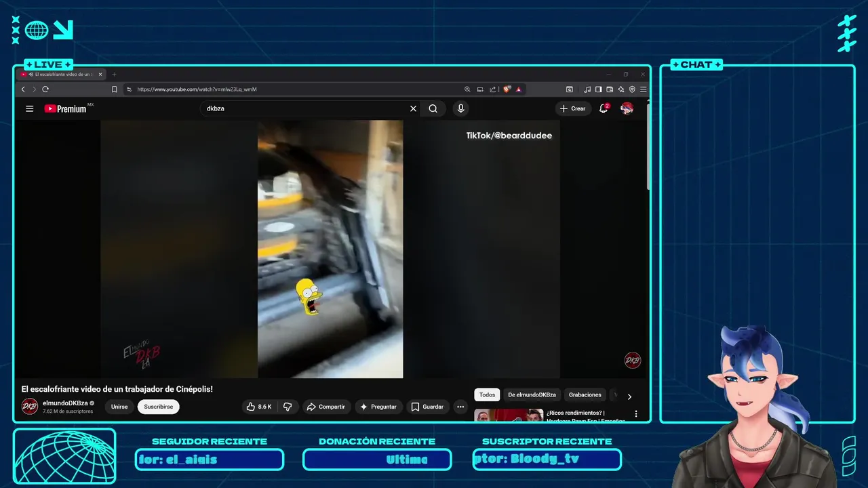Viewport: 868px width, 488px height.
Task: Start voice search with the microphone
Action: pos(461,108)
